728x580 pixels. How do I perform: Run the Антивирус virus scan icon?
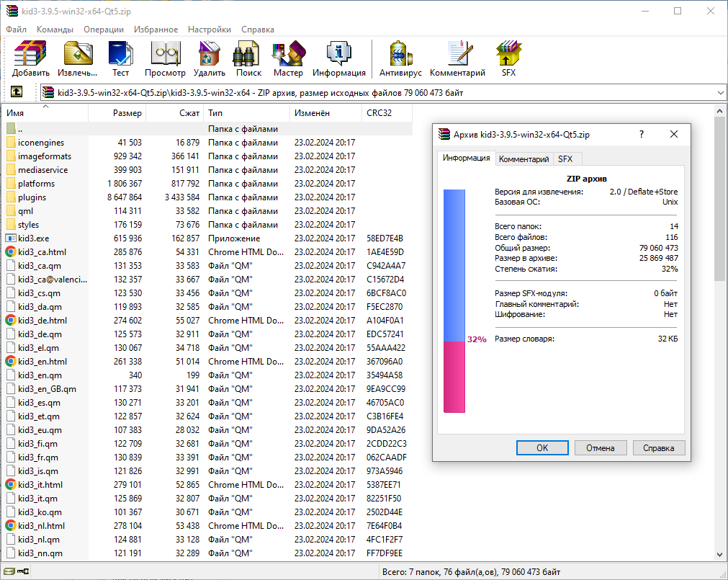(400, 59)
